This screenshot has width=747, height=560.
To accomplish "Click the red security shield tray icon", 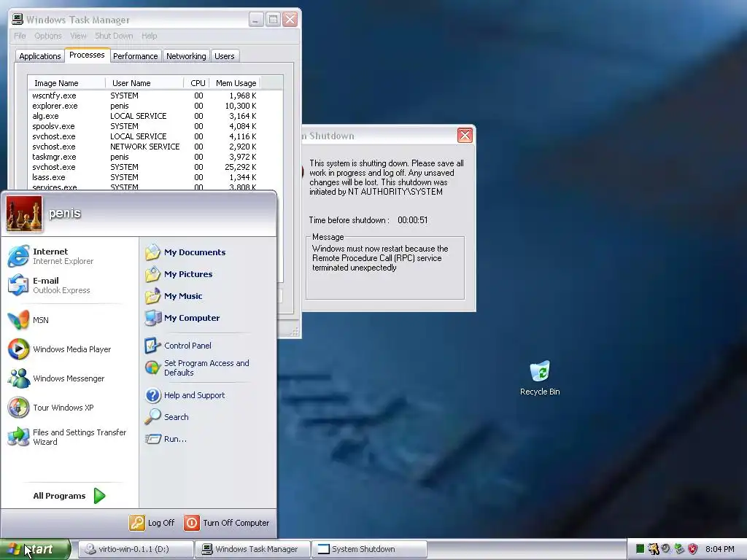I will tap(693, 549).
